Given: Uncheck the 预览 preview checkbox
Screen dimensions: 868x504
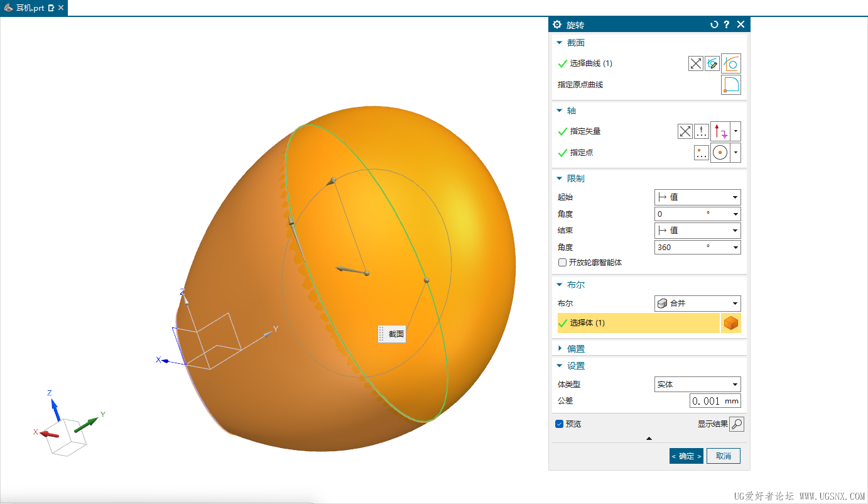Looking at the screenshot, I should 560,424.
